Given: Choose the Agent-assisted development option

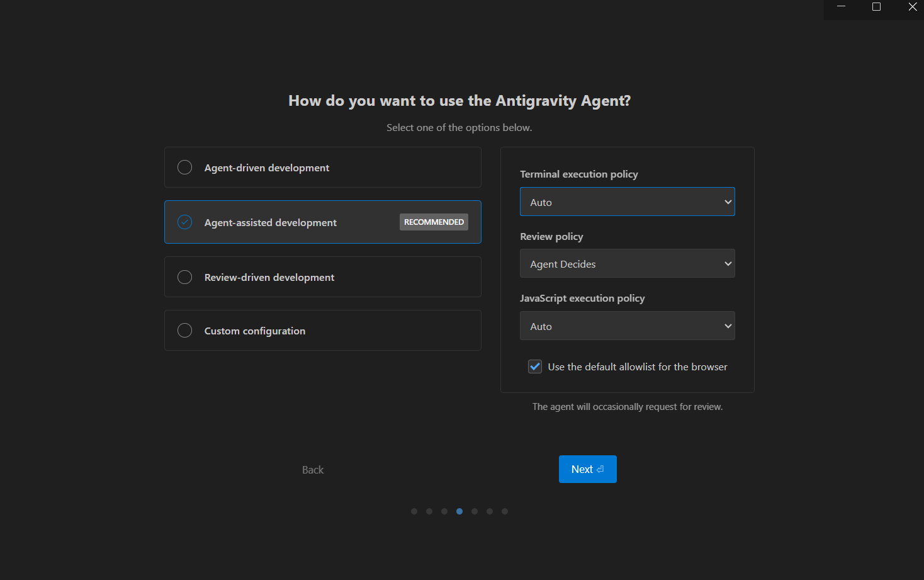Looking at the screenshot, I should 184,222.
